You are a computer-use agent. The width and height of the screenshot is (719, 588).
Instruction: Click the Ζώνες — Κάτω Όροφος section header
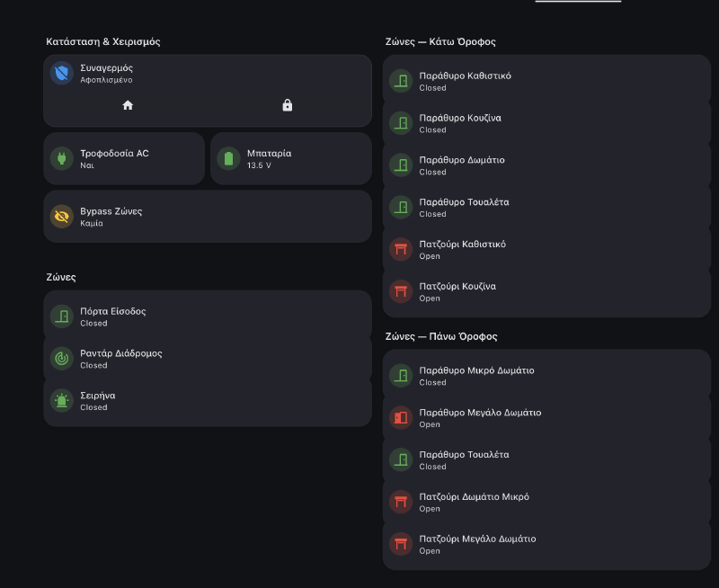pyautogui.click(x=439, y=41)
